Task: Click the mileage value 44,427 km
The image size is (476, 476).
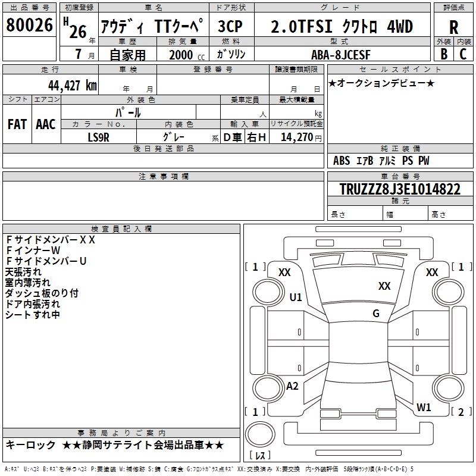Action: 73,86
